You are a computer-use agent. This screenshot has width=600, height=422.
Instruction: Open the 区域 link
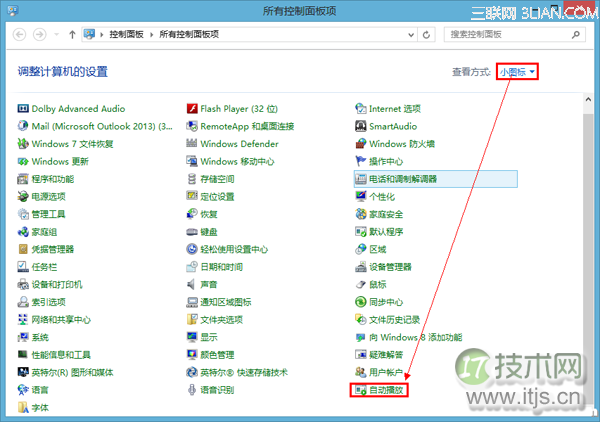pos(378,249)
